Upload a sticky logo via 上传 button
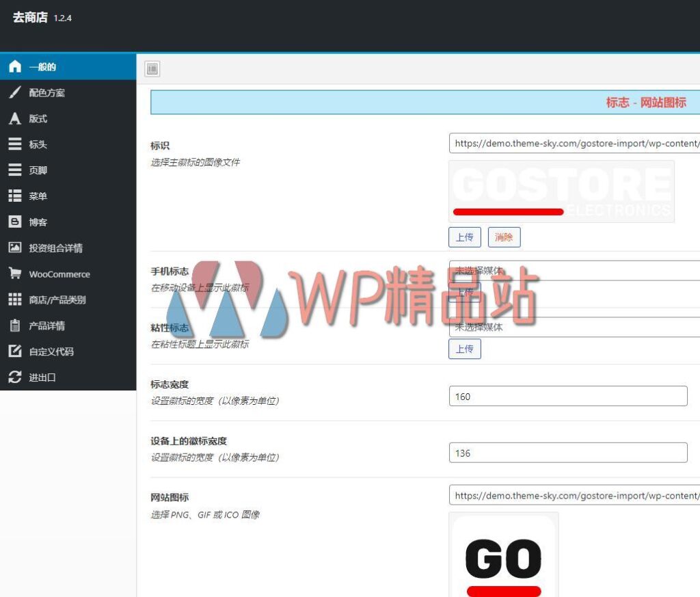Viewport: 700px width, 597px height. click(x=465, y=349)
